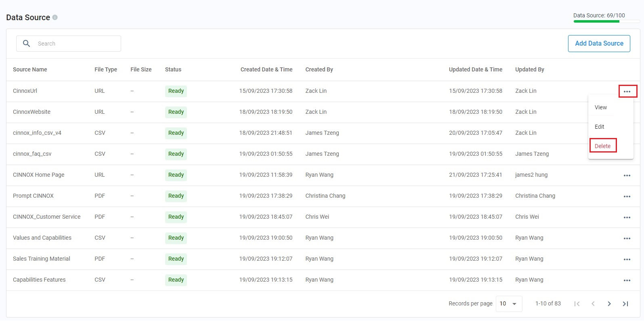Go to the previous page arrow
Image resolution: width=644 pixels, height=324 pixels.
tap(593, 304)
